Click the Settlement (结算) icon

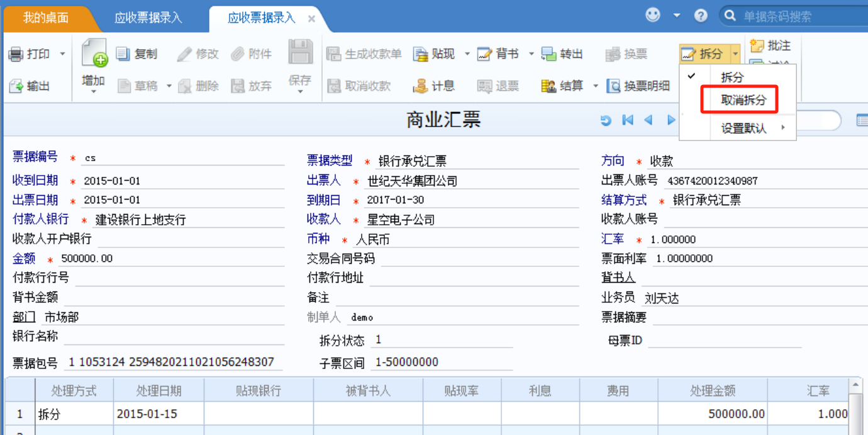point(548,86)
